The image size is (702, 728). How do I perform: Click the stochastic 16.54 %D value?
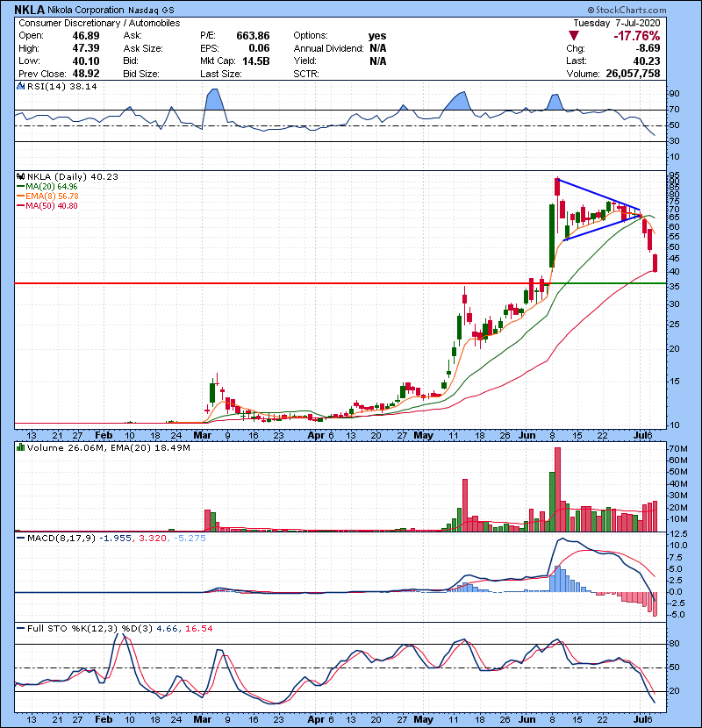199,628
